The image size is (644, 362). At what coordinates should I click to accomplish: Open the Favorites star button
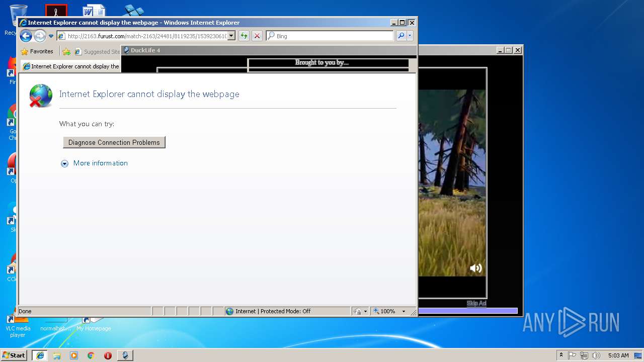coord(37,51)
